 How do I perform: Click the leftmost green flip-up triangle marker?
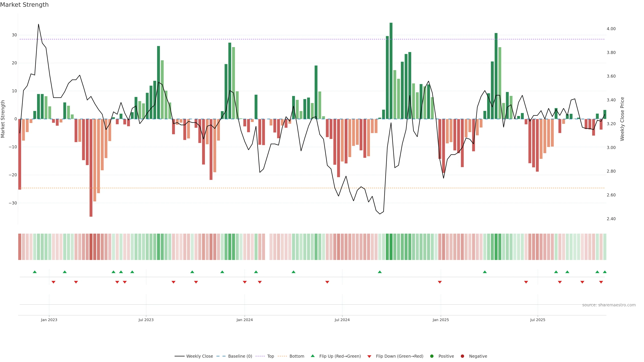(35, 272)
